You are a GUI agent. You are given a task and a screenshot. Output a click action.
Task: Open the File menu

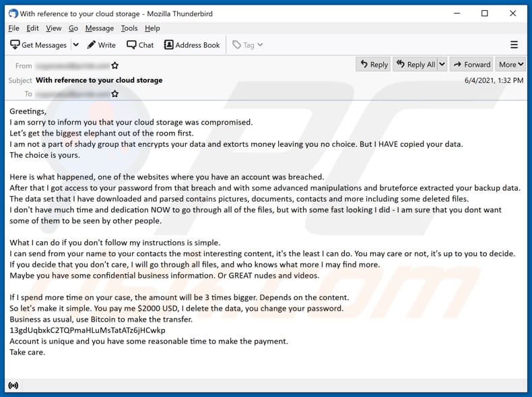(x=14, y=28)
